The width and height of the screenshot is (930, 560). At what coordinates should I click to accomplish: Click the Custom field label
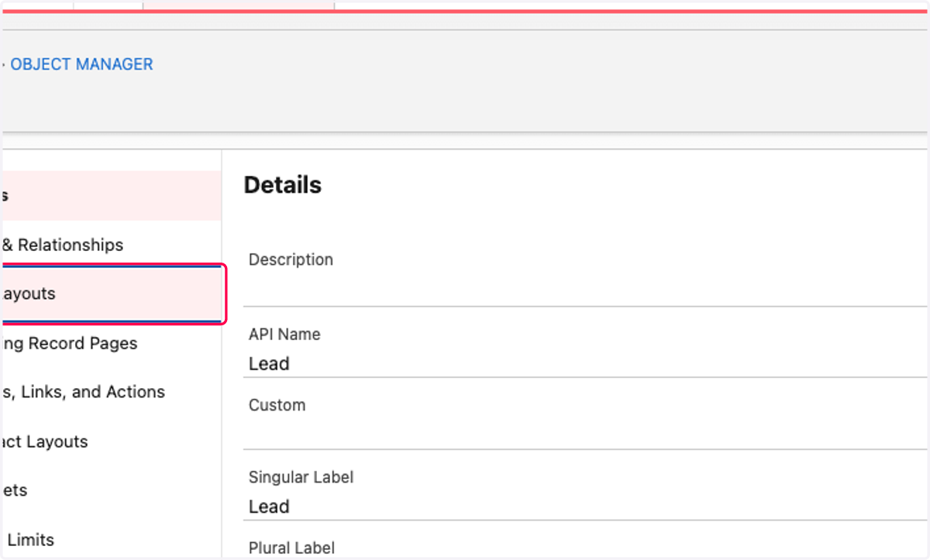(x=277, y=405)
